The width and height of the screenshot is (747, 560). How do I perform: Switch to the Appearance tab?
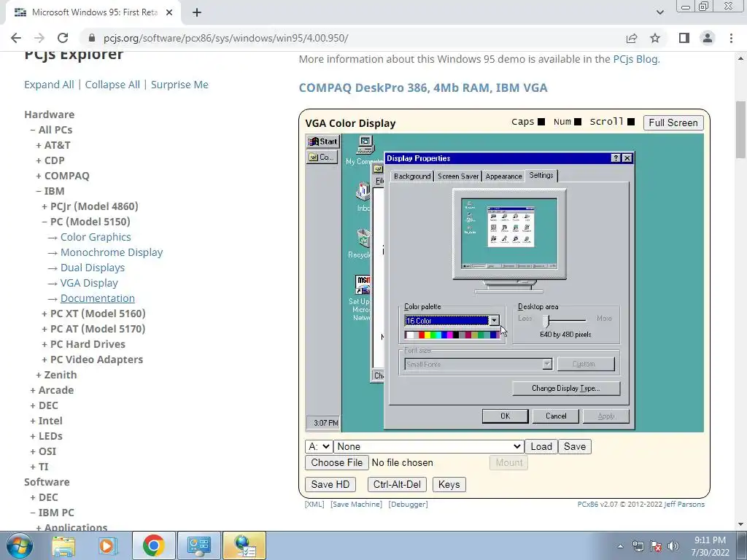(x=503, y=176)
